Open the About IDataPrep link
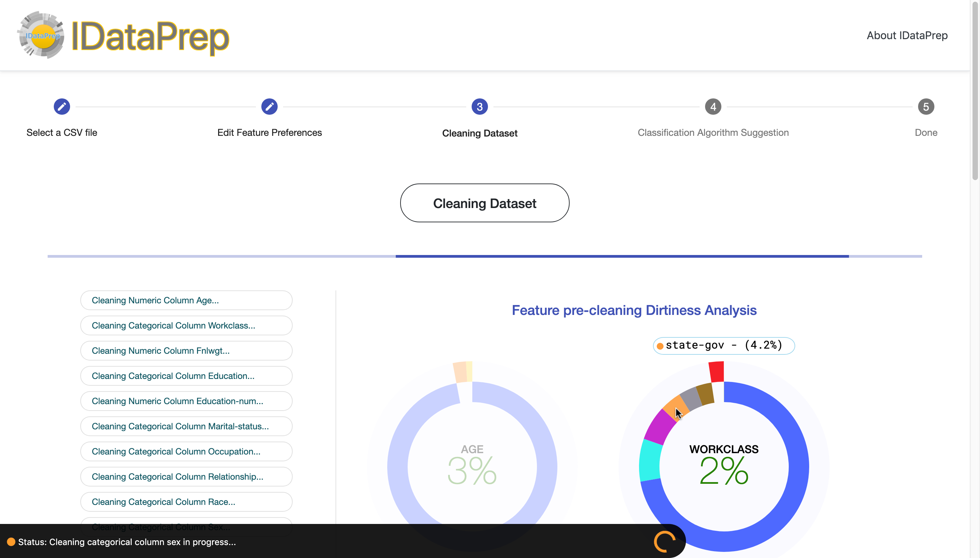 point(907,35)
